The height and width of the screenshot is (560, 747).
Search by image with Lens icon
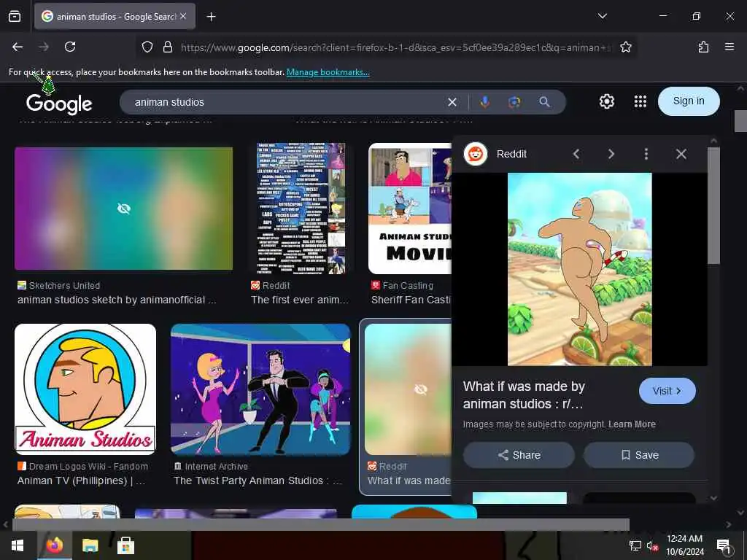point(514,101)
